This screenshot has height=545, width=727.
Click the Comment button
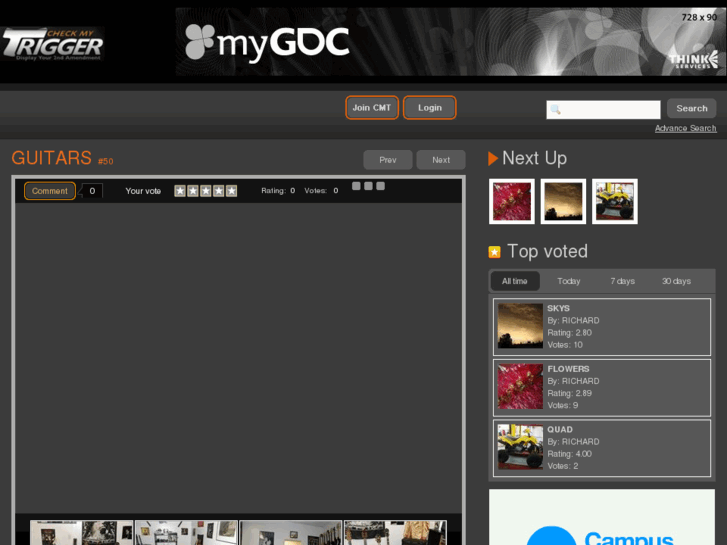pyautogui.click(x=50, y=191)
